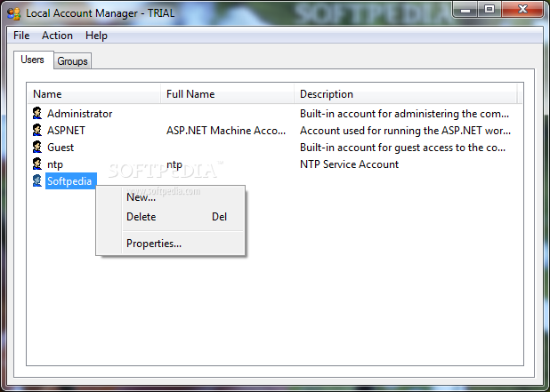Click the Local Account Manager title bar icon
This screenshot has width=550, height=392.
pos(14,13)
